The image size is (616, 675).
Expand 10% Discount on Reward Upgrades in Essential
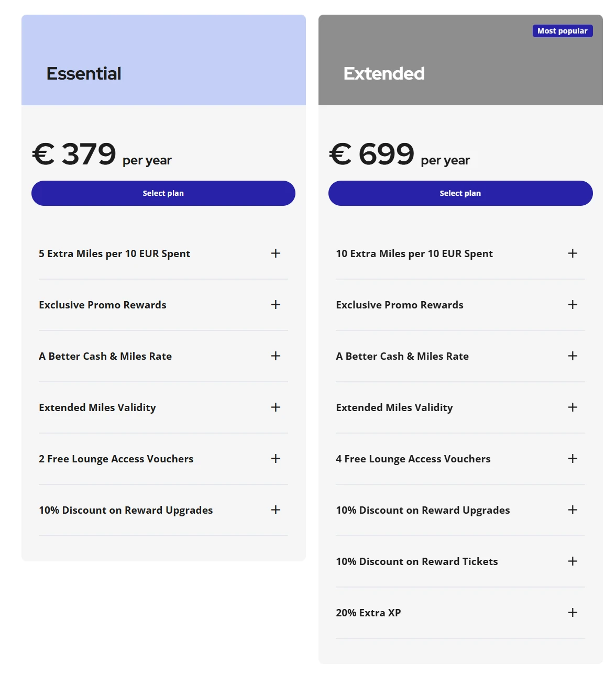pos(275,510)
